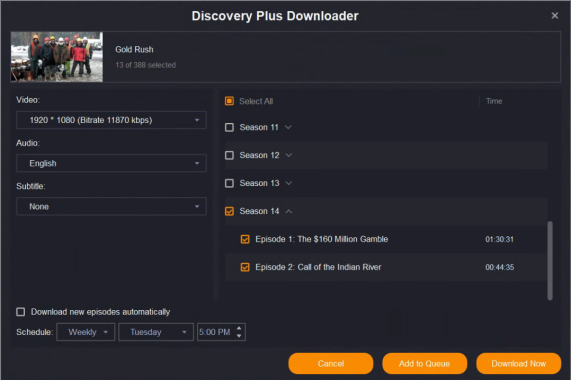
Task: Toggle the Select All checkbox
Action: pos(229,101)
